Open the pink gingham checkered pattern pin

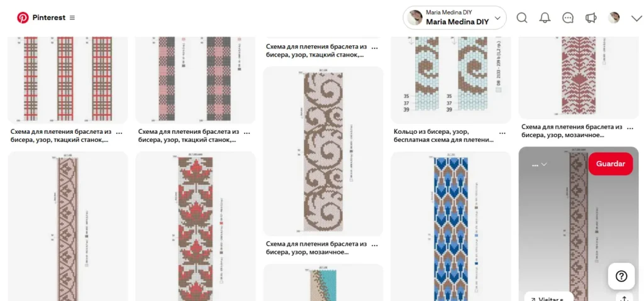pyautogui.click(x=196, y=80)
